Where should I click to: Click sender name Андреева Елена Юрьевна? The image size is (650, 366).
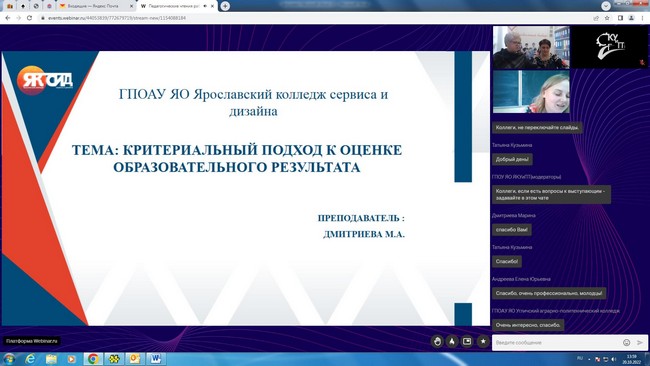tap(521, 279)
